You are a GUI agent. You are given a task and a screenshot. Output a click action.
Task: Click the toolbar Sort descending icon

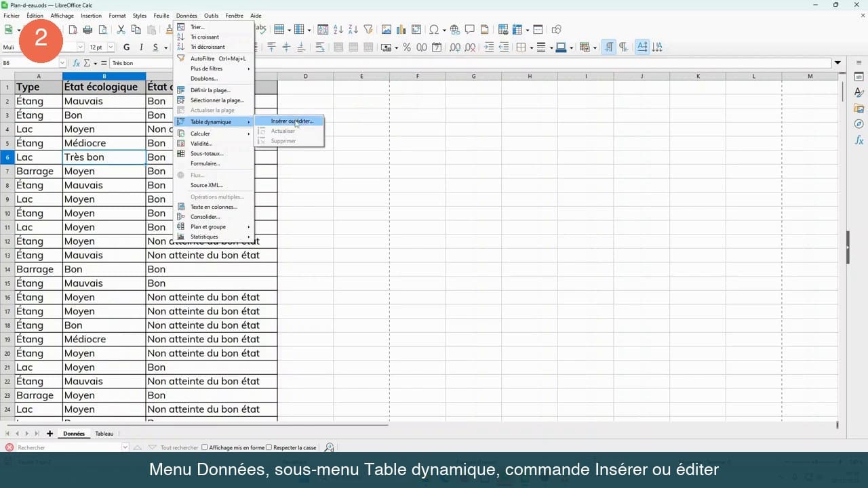point(353,30)
